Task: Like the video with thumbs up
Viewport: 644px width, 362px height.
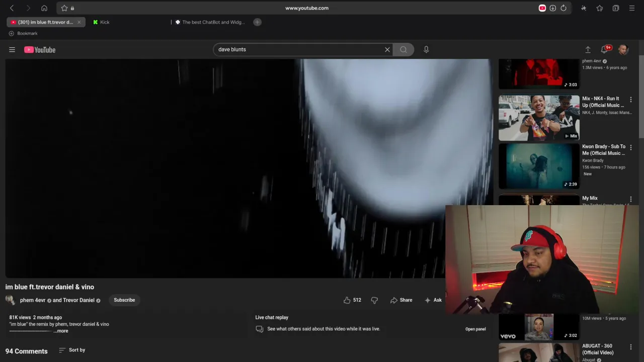Action: (x=352, y=300)
